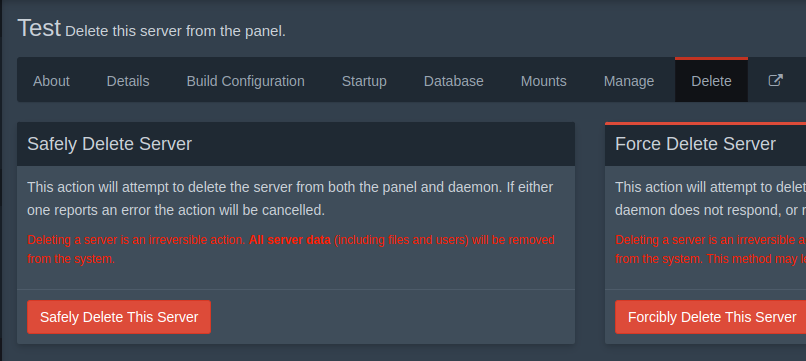Viewport: 806px width, 361px height.
Task: Click subtitle Delete this server from the panel
Action: pos(175,31)
